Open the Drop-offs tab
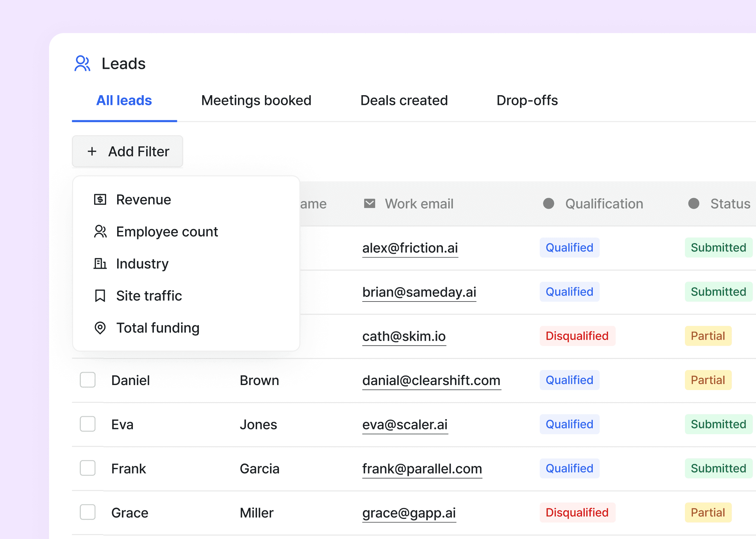Viewport: 756px width, 539px height. (x=527, y=101)
